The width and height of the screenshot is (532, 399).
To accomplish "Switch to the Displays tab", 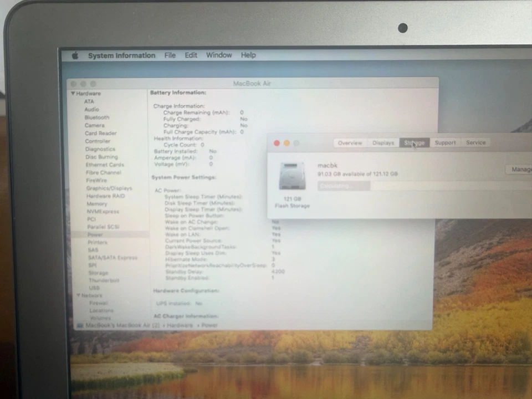I will point(383,143).
